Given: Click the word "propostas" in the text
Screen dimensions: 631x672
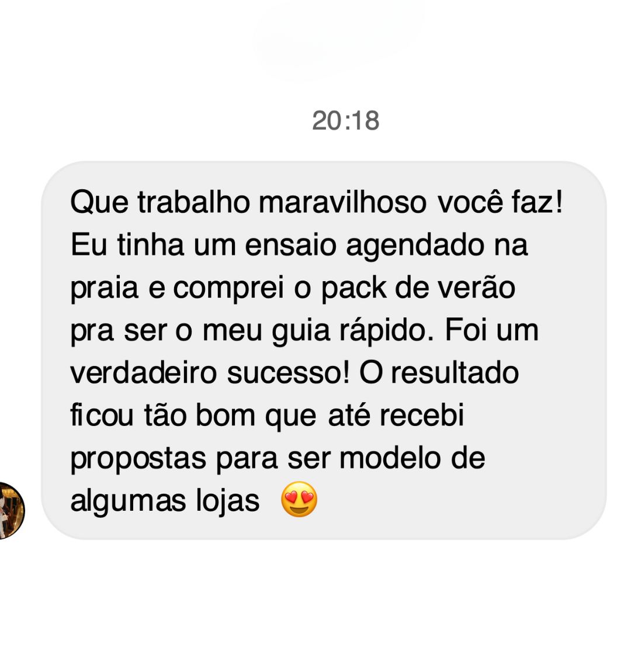Looking at the screenshot, I should click(x=138, y=459).
